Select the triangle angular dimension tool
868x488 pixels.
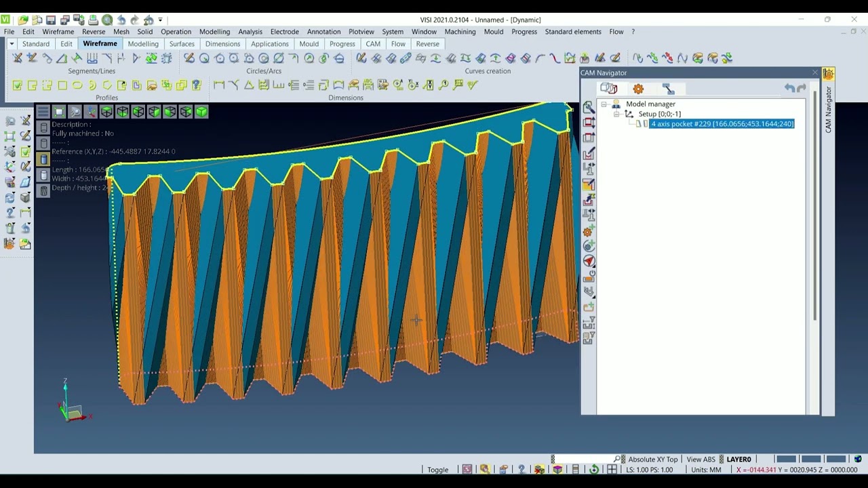click(249, 85)
